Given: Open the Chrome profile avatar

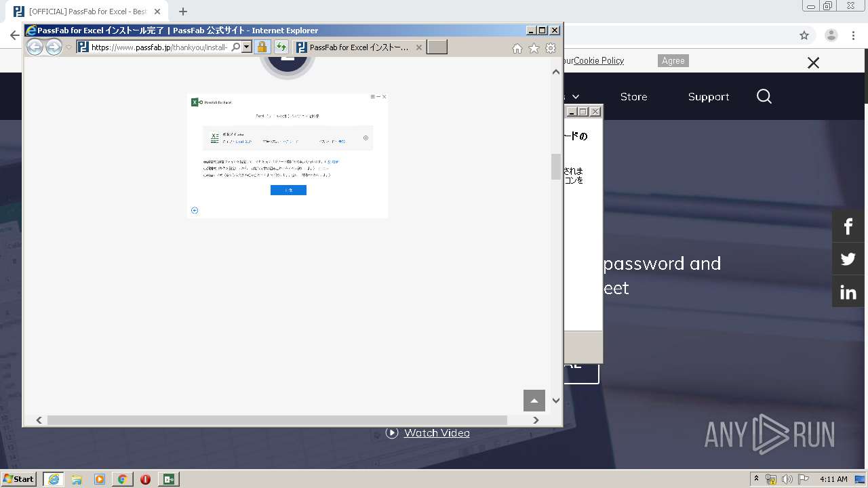Looking at the screenshot, I should pyautogui.click(x=831, y=35).
